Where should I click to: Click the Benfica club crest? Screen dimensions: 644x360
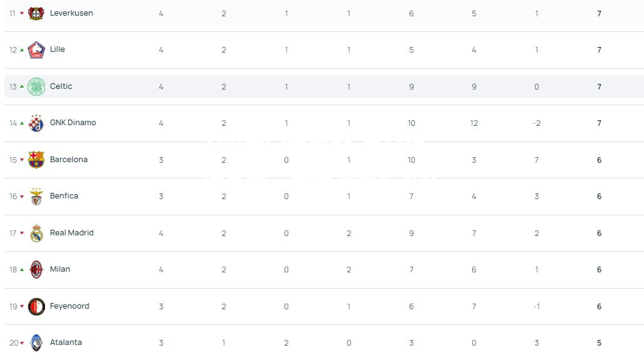[x=36, y=196]
